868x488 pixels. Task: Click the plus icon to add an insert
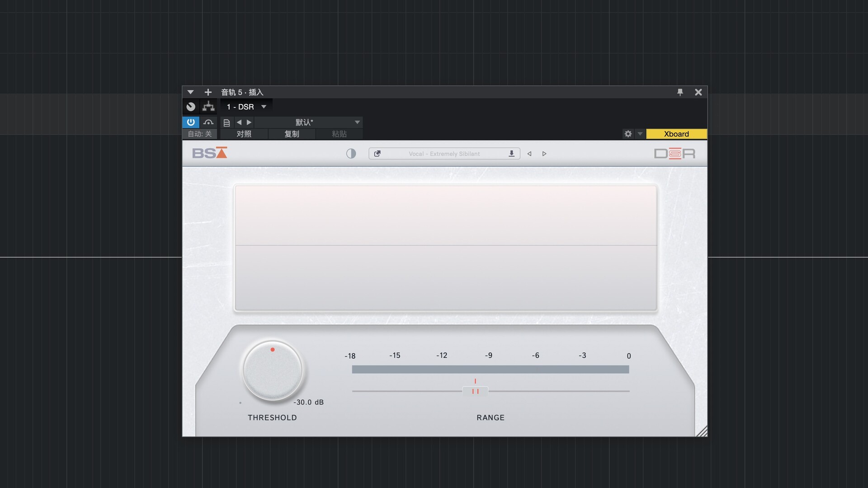click(x=208, y=92)
